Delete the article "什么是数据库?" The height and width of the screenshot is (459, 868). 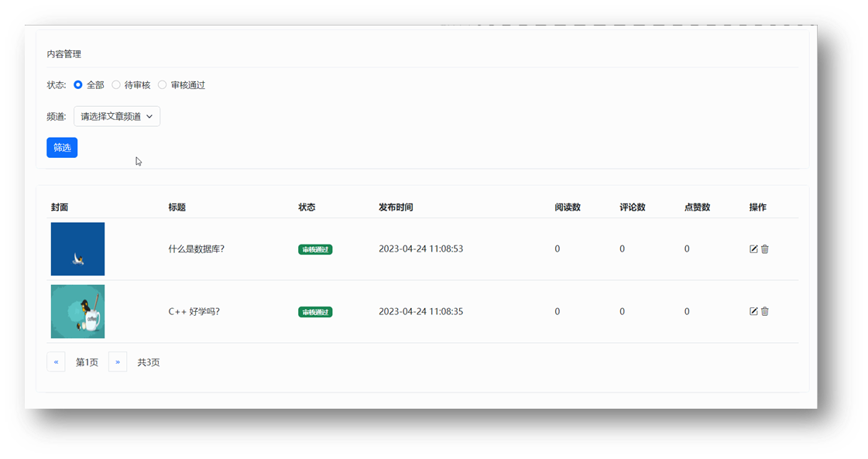pos(765,249)
